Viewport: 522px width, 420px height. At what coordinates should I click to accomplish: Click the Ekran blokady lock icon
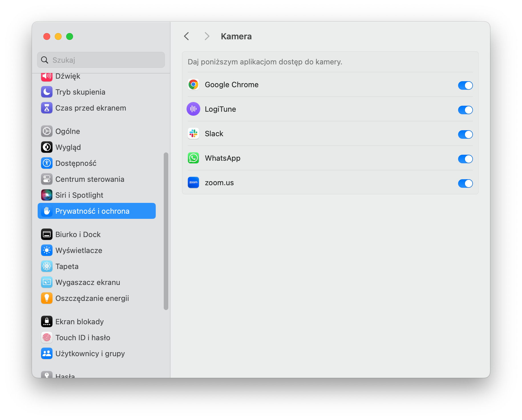click(x=46, y=322)
